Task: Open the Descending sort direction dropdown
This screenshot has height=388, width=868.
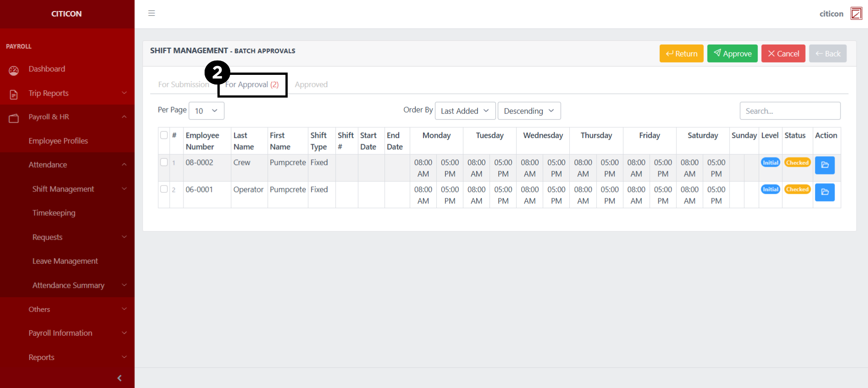Action: (529, 111)
